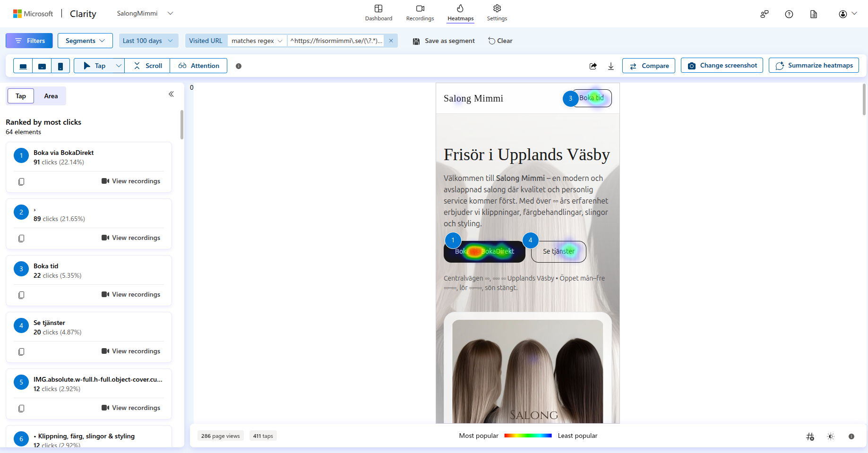Open the Recordings tab
This screenshot has width=868, height=453.
click(420, 13)
